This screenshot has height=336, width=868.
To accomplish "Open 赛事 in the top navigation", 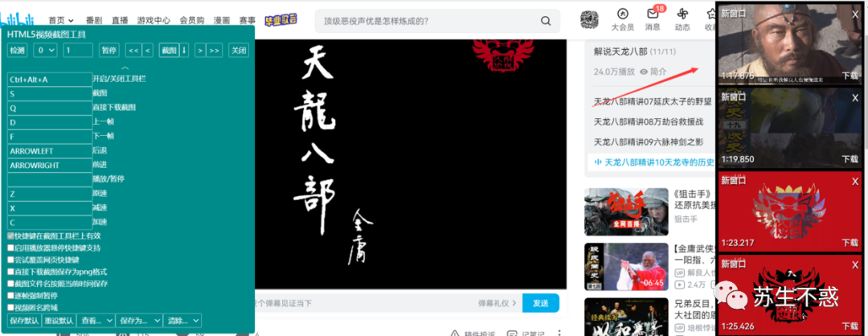I will (x=248, y=20).
